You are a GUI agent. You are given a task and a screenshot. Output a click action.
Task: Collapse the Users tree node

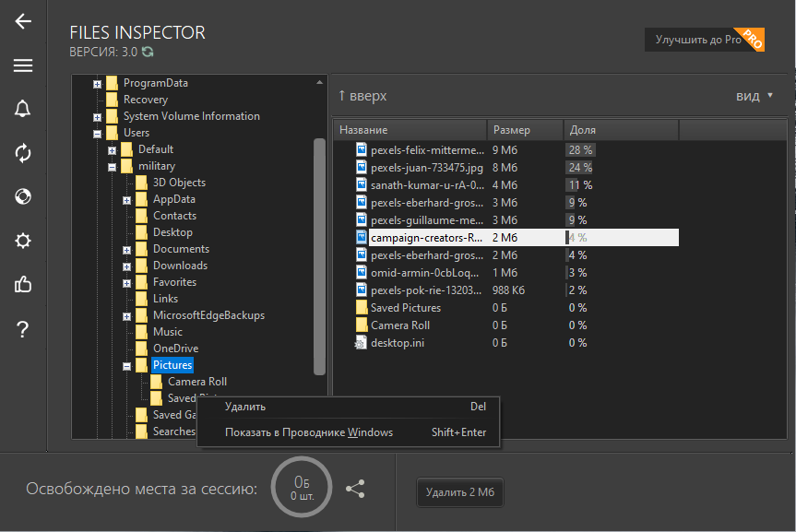[97, 134]
